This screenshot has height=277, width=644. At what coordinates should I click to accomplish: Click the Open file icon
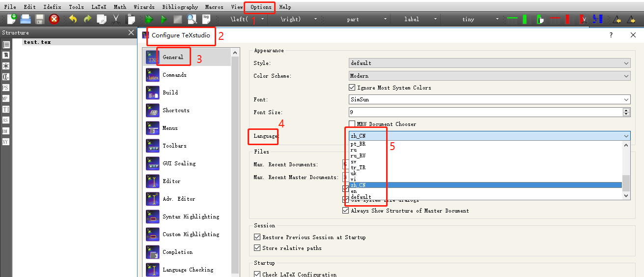26,19
